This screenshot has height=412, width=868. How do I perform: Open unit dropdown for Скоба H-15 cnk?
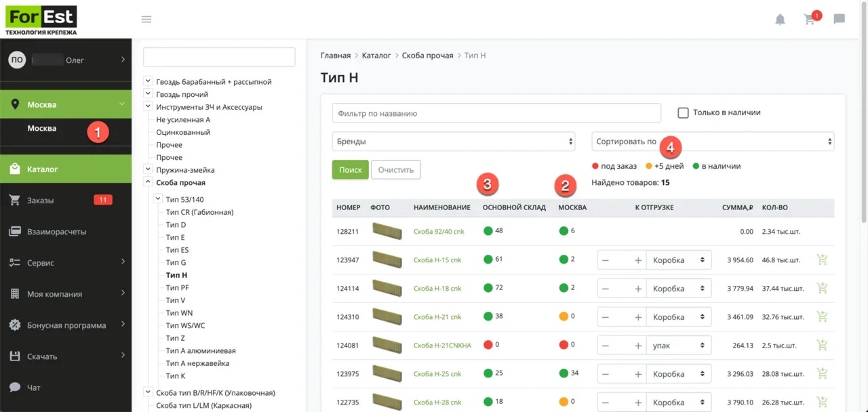(x=678, y=260)
